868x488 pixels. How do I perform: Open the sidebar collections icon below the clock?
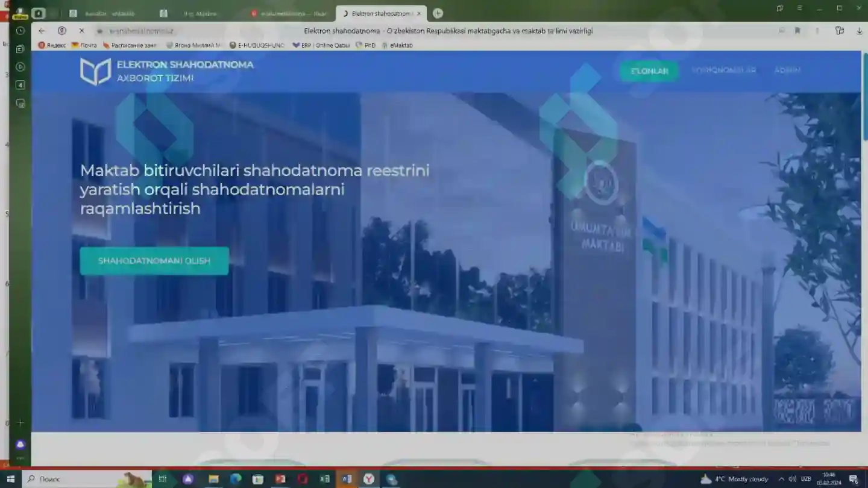tap(20, 49)
